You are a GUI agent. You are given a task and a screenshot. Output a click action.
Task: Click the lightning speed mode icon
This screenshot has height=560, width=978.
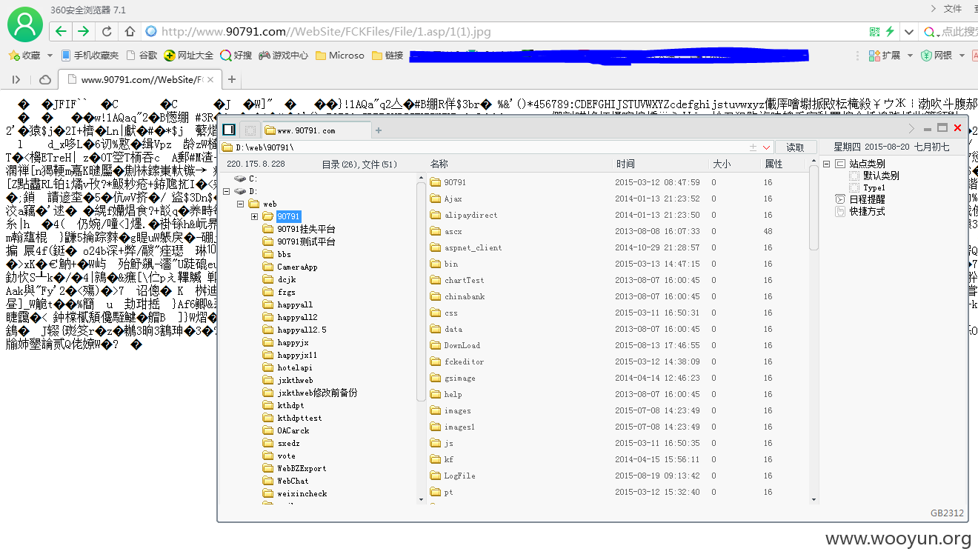[890, 32]
